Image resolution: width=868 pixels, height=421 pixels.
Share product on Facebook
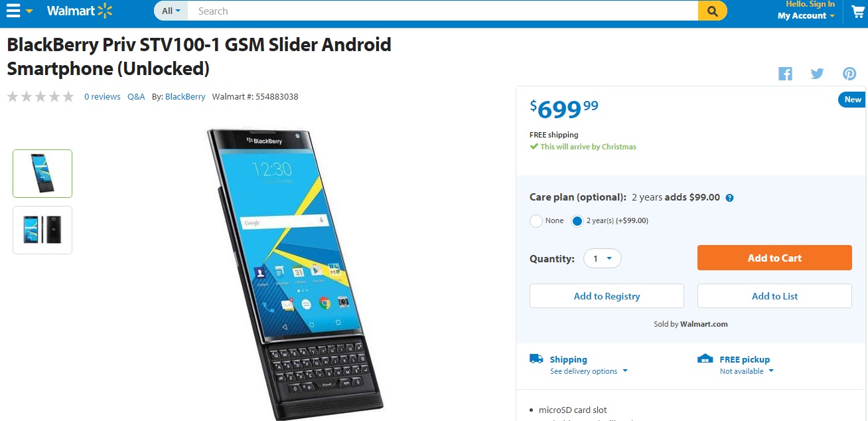point(786,74)
